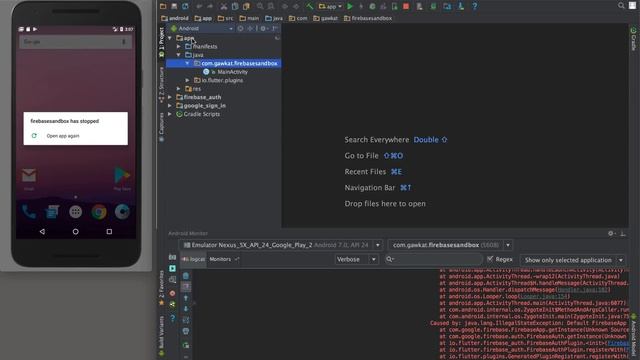Expand the firebase_auth module
Viewport: 640px width, 360px height.
[x=170, y=97]
